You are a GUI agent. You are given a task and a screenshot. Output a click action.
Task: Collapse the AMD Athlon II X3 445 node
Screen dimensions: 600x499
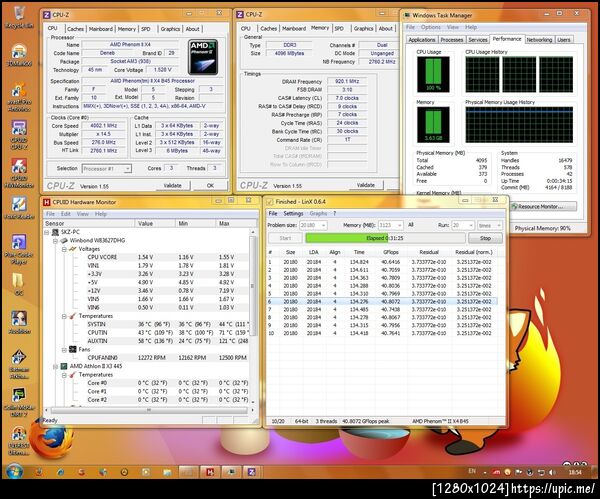(x=55, y=366)
